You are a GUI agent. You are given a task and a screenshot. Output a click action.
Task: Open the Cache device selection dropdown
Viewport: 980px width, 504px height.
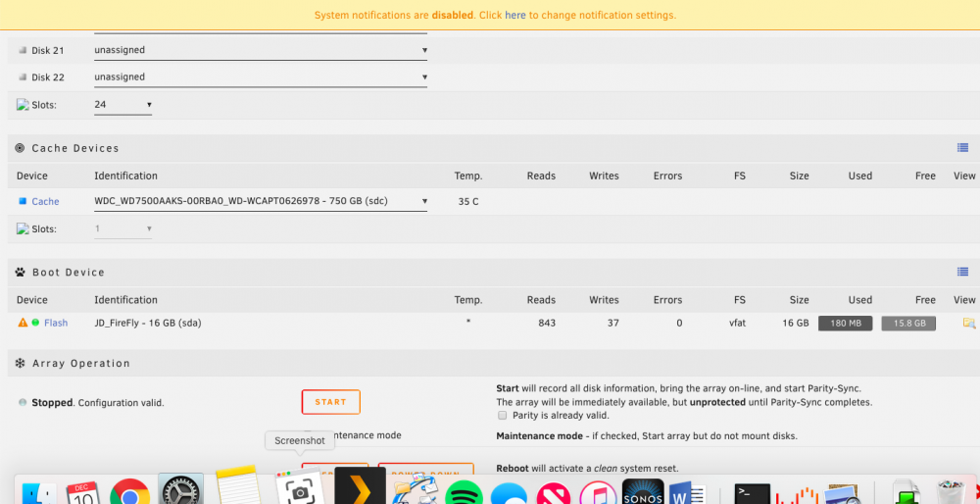(261, 201)
